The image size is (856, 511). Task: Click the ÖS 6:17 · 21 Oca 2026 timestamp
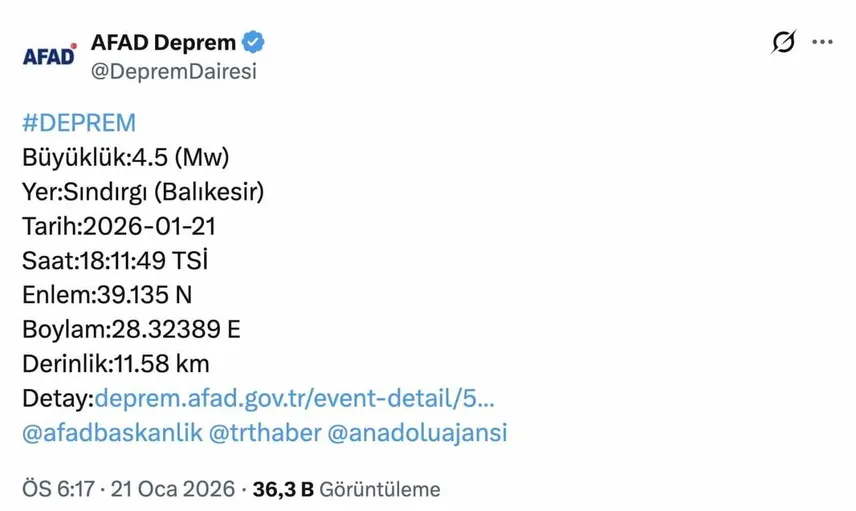click(128, 489)
